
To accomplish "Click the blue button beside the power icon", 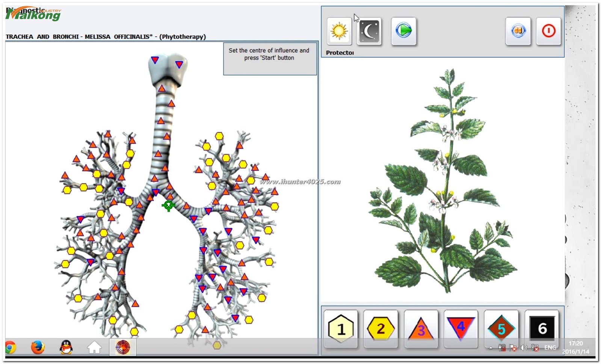I will (x=518, y=31).
